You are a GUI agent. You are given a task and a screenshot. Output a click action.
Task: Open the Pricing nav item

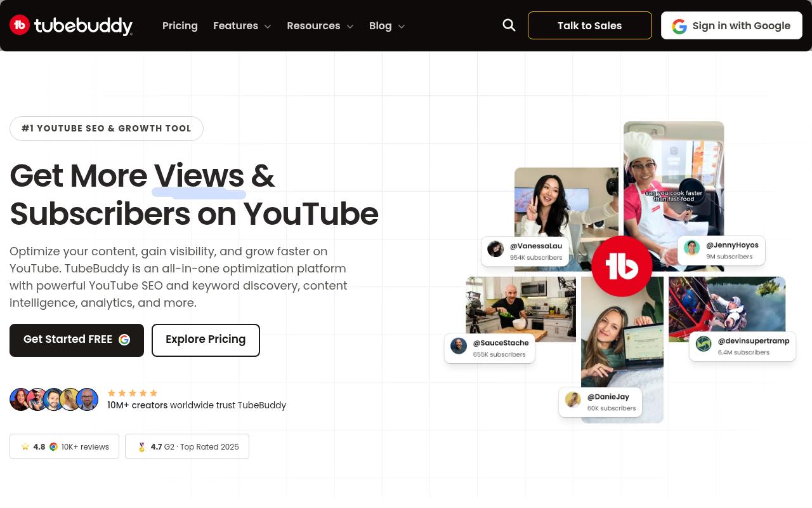pos(180,25)
